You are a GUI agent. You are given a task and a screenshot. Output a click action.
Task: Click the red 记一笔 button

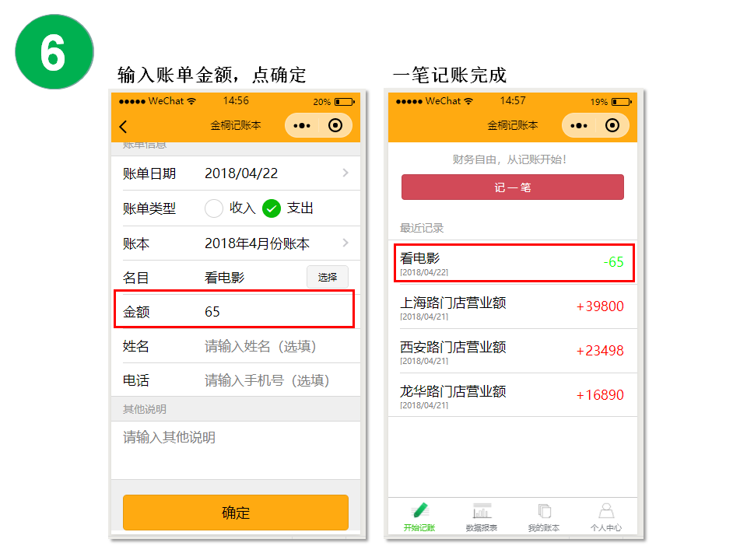pyautogui.click(x=513, y=187)
